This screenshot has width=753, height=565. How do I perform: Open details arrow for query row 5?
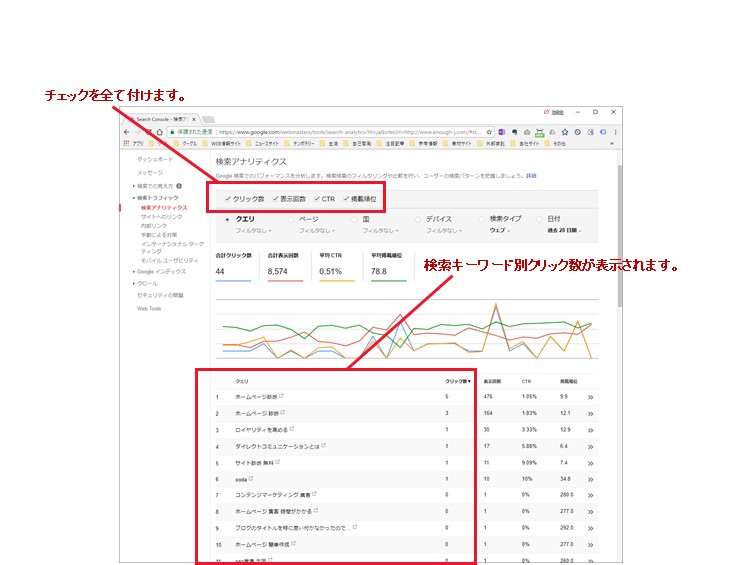click(x=590, y=464)
